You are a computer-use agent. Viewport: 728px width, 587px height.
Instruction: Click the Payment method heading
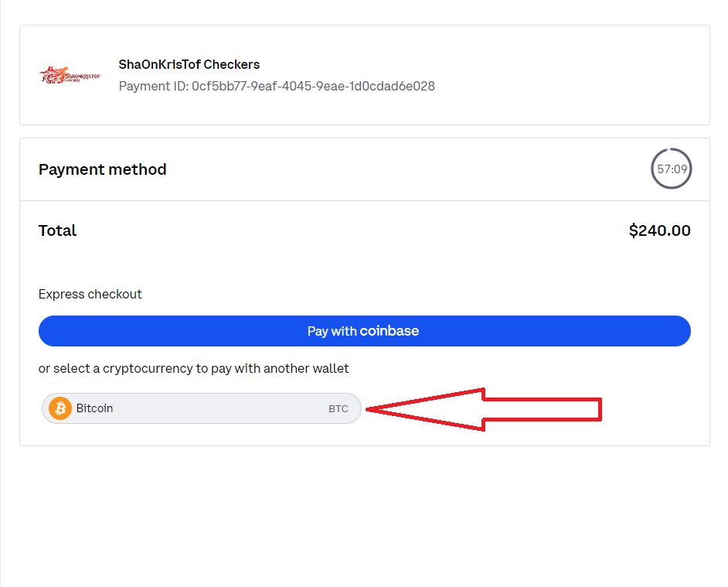click(x=103, y=169)
